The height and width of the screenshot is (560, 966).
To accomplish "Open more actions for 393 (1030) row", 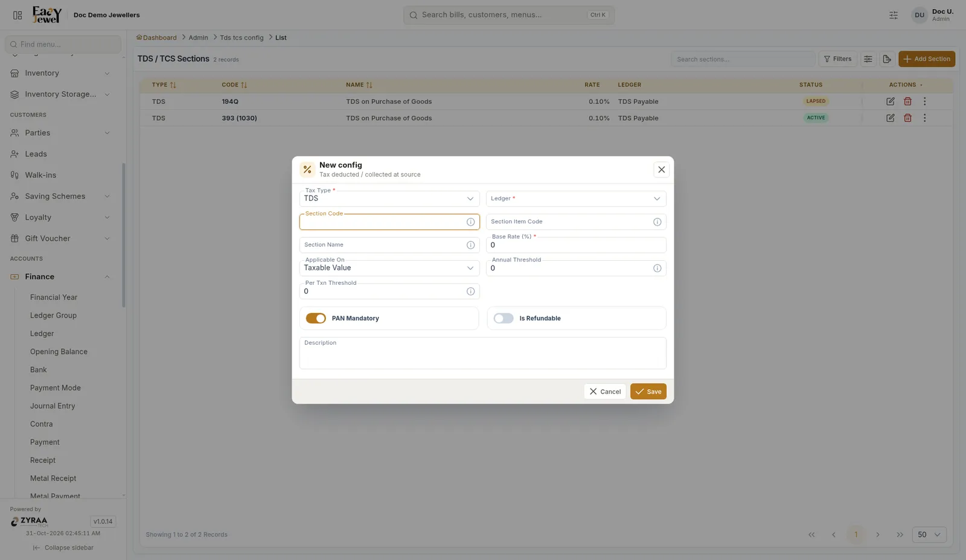I will [924, 118].
